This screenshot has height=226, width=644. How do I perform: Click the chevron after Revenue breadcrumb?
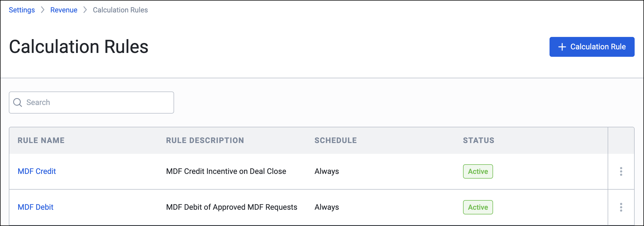[x=85, y=10]
